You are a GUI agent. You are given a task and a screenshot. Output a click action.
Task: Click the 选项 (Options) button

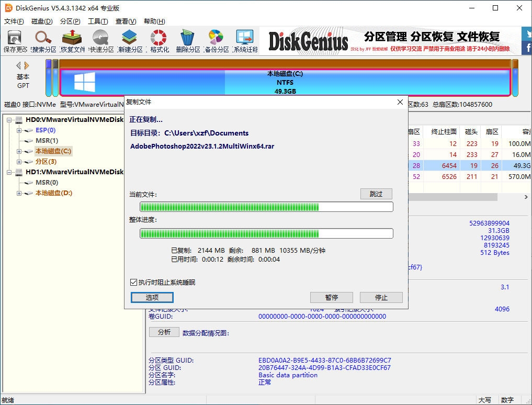pos(152,297)
